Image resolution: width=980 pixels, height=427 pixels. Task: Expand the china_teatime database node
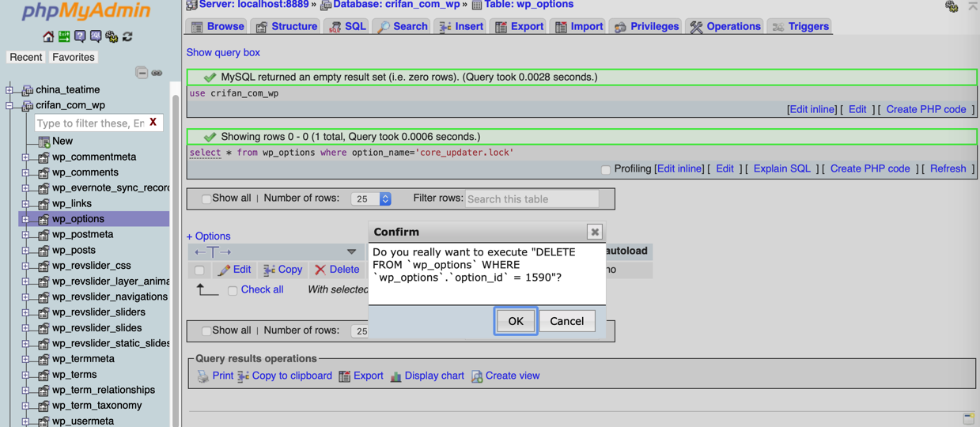pyautogui.click(x=9, y=89)
